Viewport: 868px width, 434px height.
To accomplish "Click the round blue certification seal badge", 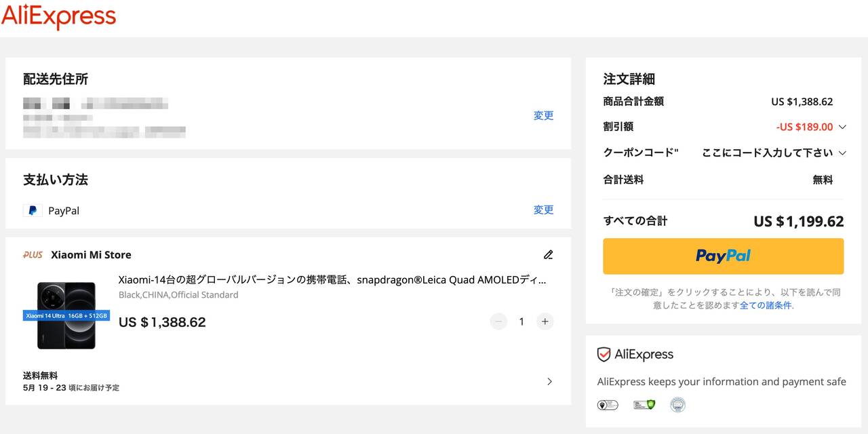I will (x=677, y=405).
